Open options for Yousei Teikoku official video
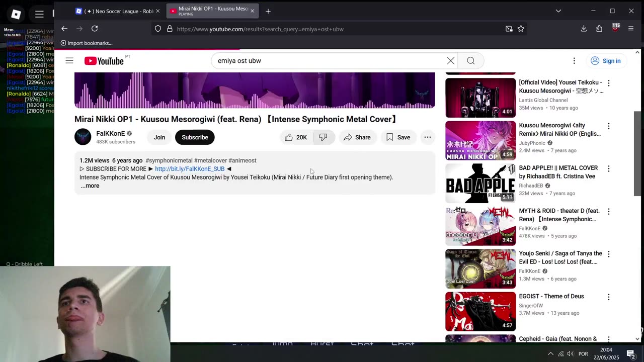 tap(609, 83)
